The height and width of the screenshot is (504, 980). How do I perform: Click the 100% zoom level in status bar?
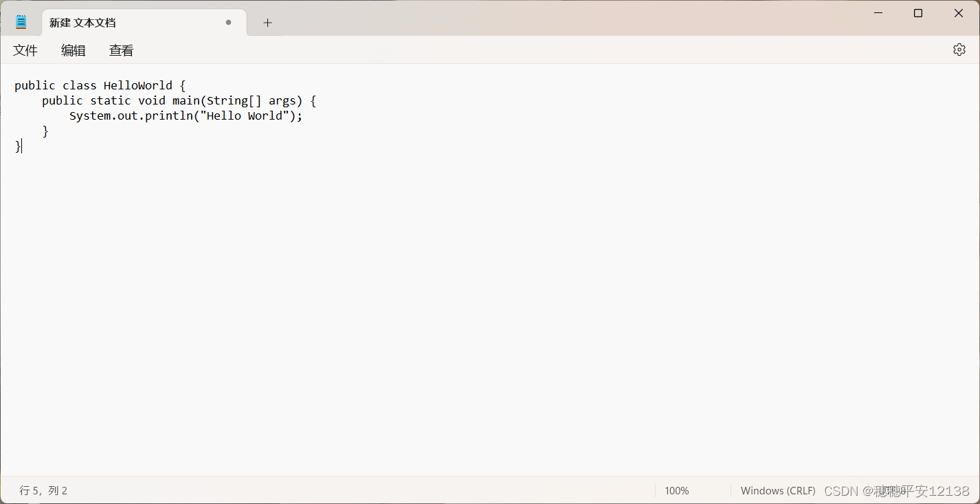coord(677,491)
